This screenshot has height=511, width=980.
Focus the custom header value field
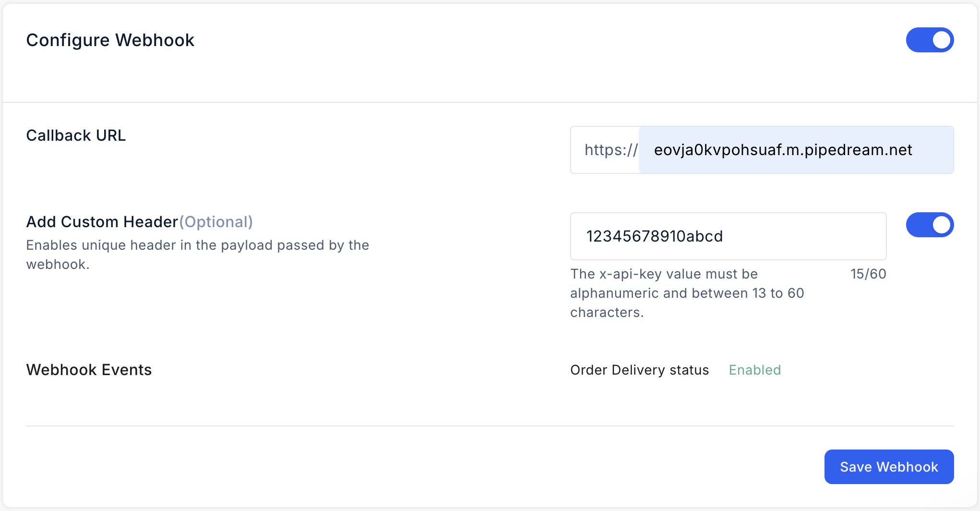pyautogui.click(x=728, y=236)
